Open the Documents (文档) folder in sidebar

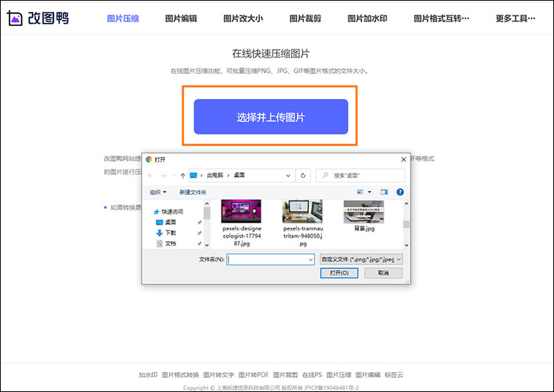click(170, 243)
